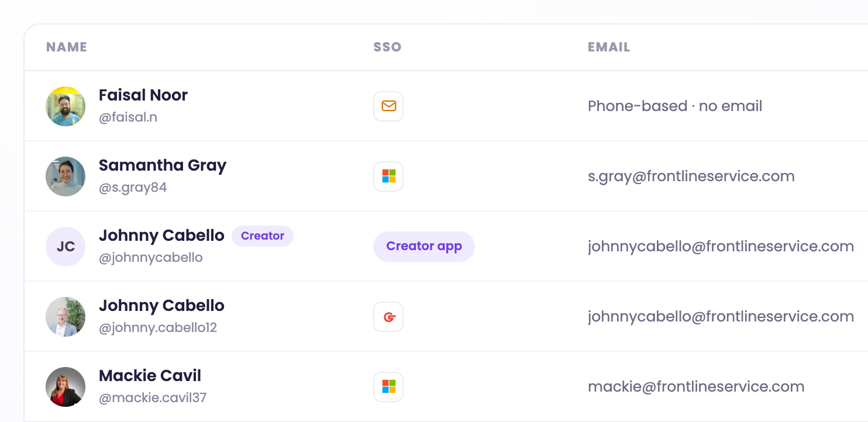Click the email in the Creator app row
Viewport: 868px width, 422px height.
(721, 247)
